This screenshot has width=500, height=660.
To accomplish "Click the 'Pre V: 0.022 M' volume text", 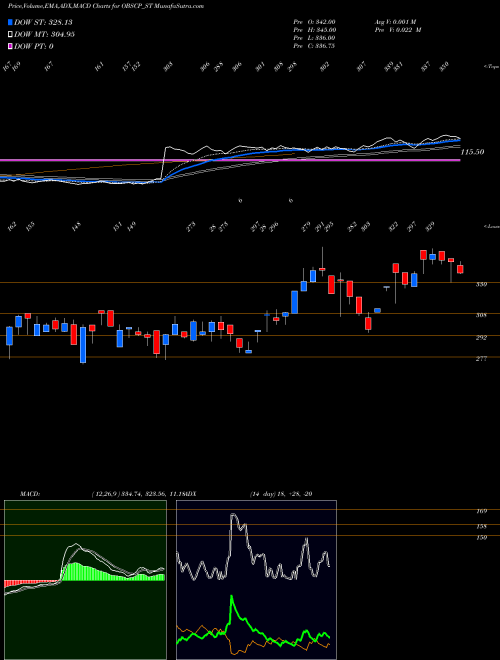I will click(x=397, y=30).
